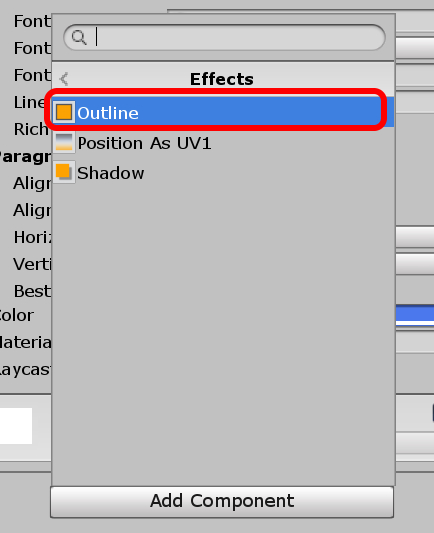
Task: Click the Horizontal overflow property label
Action: coord(32,237)
